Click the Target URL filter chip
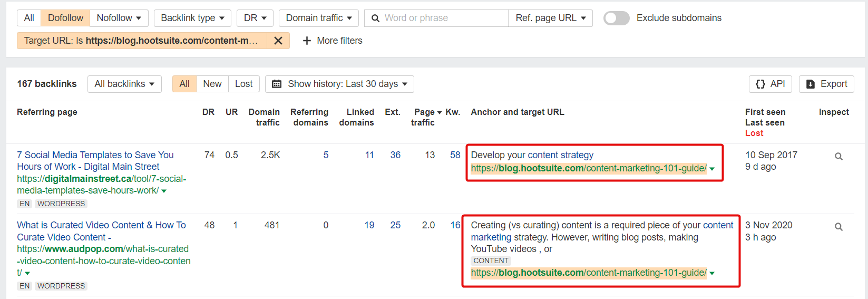Image resolution: width=868 pixels, height=299 pixels. 142,41
